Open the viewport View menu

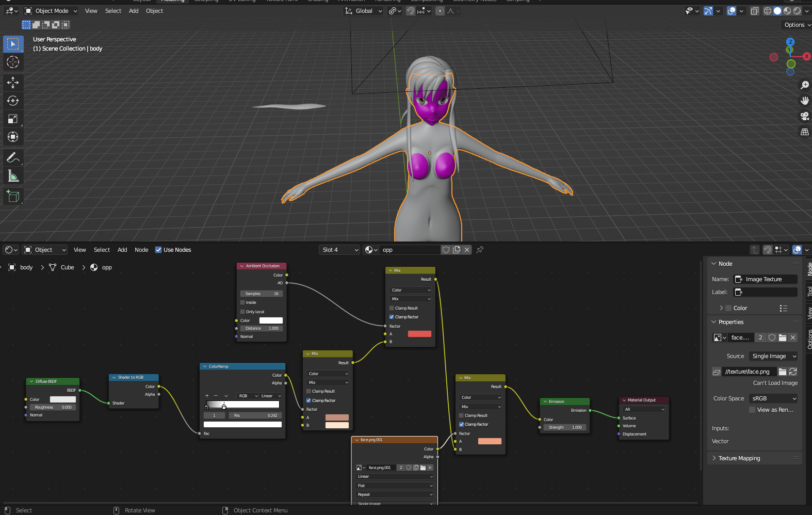91,11
